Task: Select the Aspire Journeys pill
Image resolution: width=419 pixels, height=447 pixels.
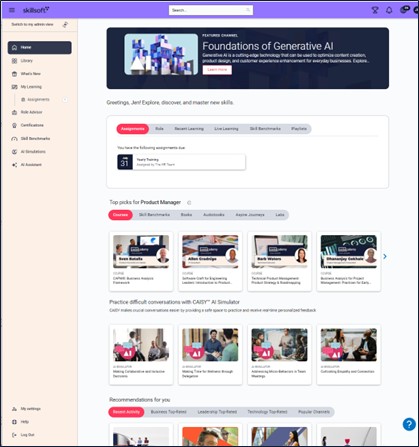Action: tap(250, 215)
